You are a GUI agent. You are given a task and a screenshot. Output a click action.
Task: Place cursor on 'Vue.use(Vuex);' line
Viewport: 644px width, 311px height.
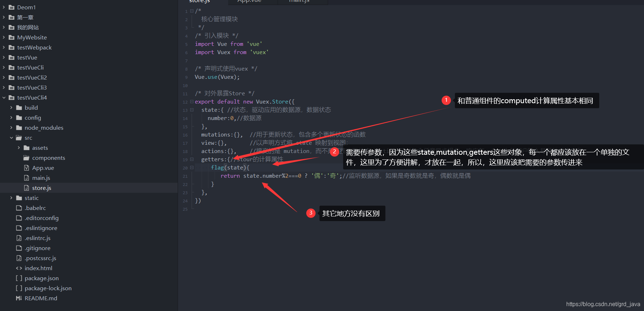pos(217,77)
